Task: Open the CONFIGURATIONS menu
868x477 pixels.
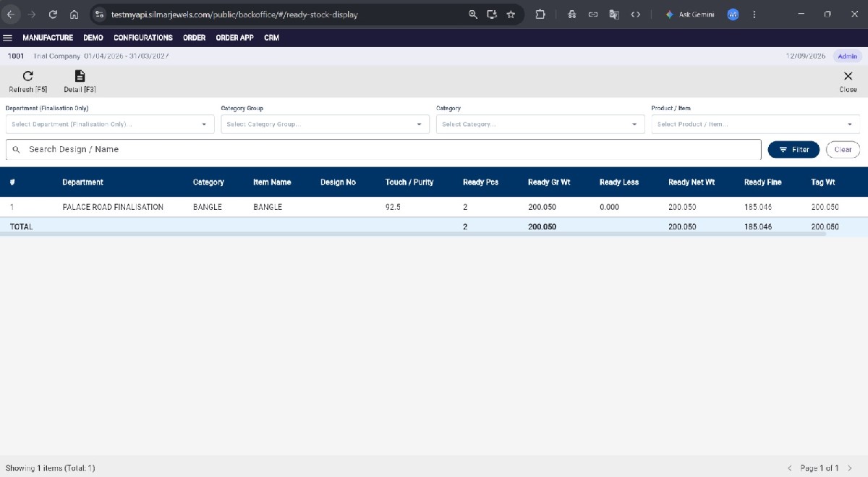Action: click(x=143, y=38)
